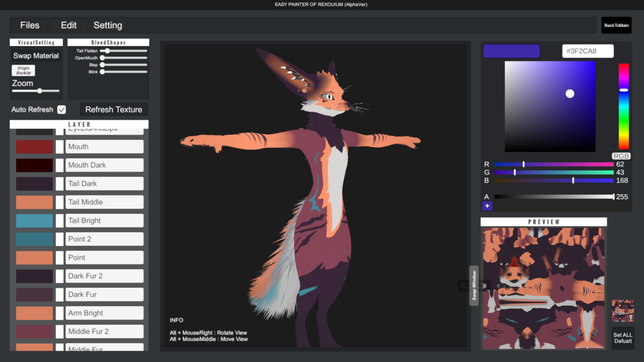Toggle the white box beside Dark Fur 2 layer
This screenshot has width=644, height=362.
[60, 276]
